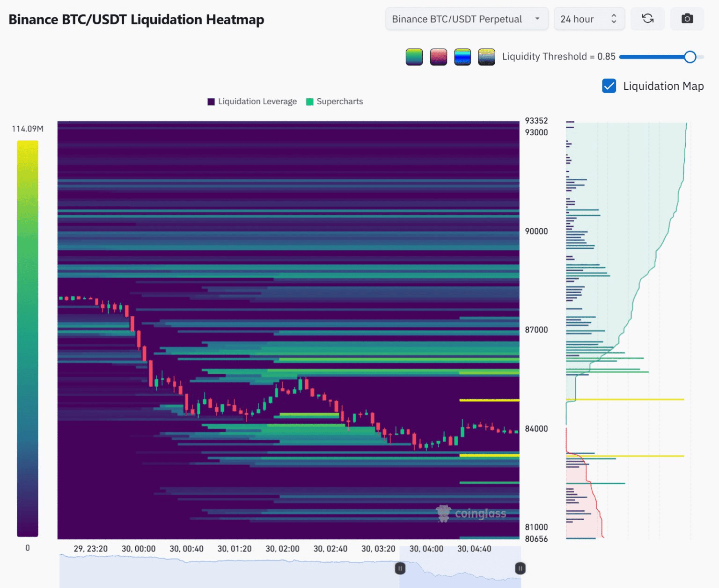Click the right timeline range handle
719x588 pixels.
520,568
